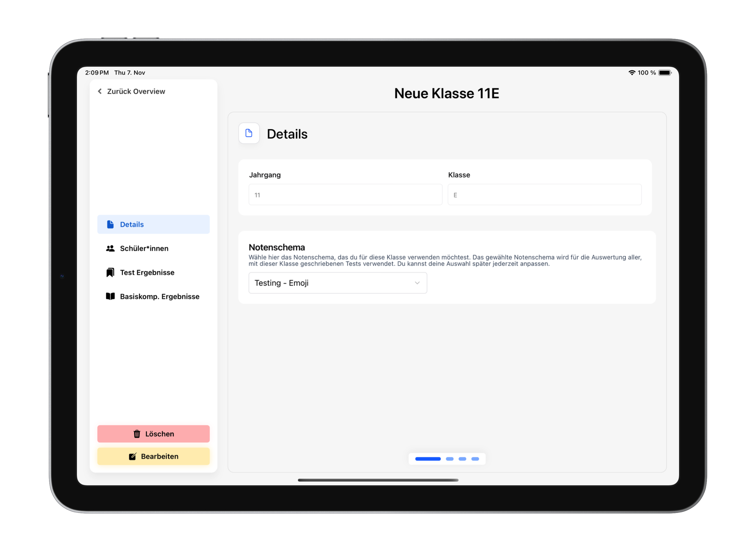Image resolution: width=756 pixels, height=552 pixels.
Task: Switch to Test Ergebnisse section
Action: click(147, 272)
